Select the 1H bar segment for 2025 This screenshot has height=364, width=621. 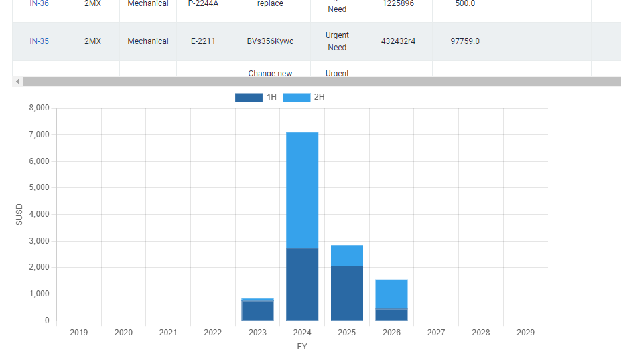pyautogui.click(x=347, y=293)
